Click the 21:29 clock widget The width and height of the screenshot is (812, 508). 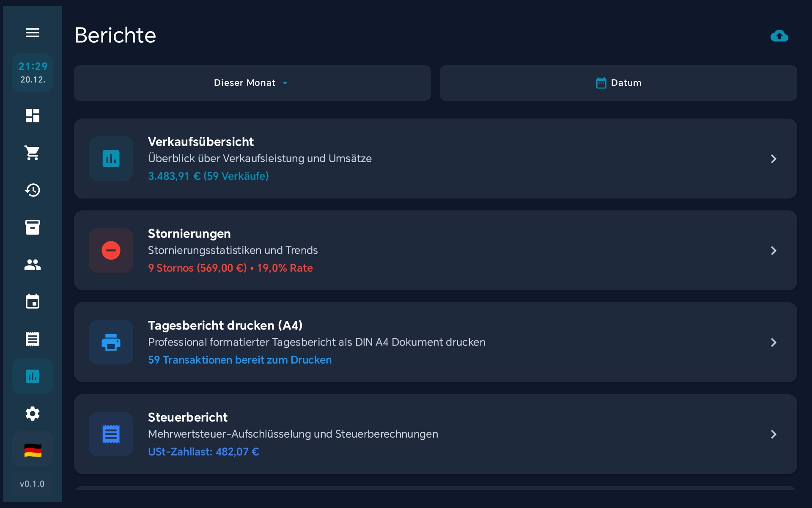[x=33, y=72]
